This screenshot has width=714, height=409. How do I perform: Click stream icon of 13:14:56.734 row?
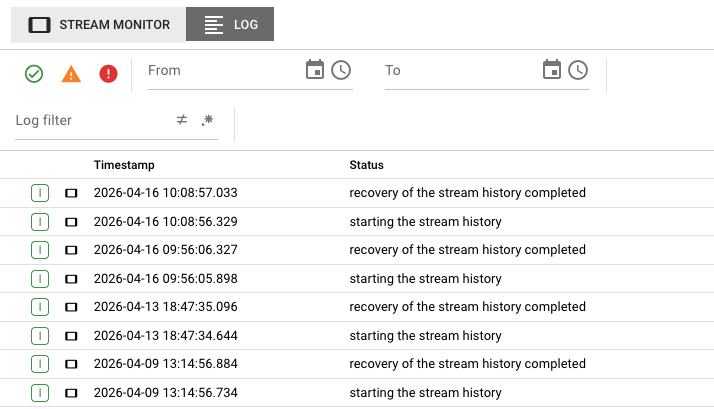coord(71,393)
